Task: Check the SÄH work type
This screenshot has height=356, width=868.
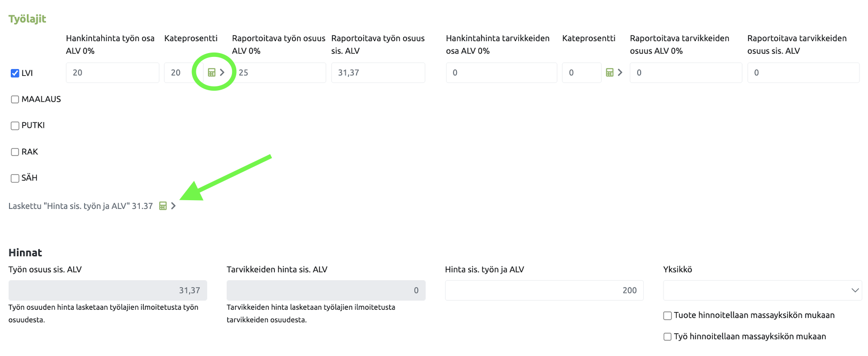Action: point(15,178)
